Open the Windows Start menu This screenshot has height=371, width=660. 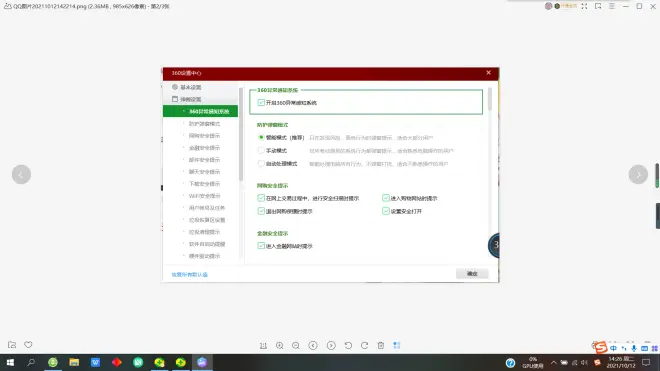click(x=10, y=362)
